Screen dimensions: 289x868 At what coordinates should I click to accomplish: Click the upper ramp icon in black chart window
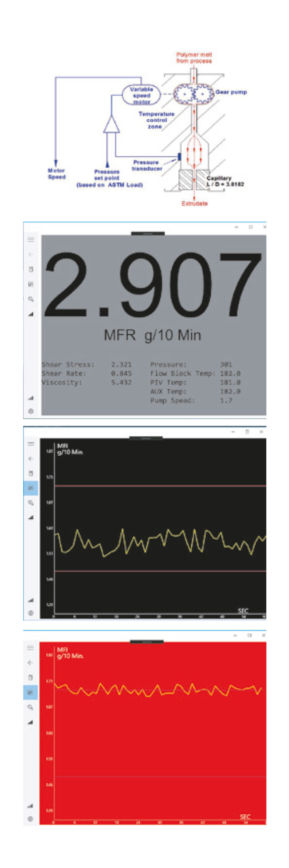31,517
